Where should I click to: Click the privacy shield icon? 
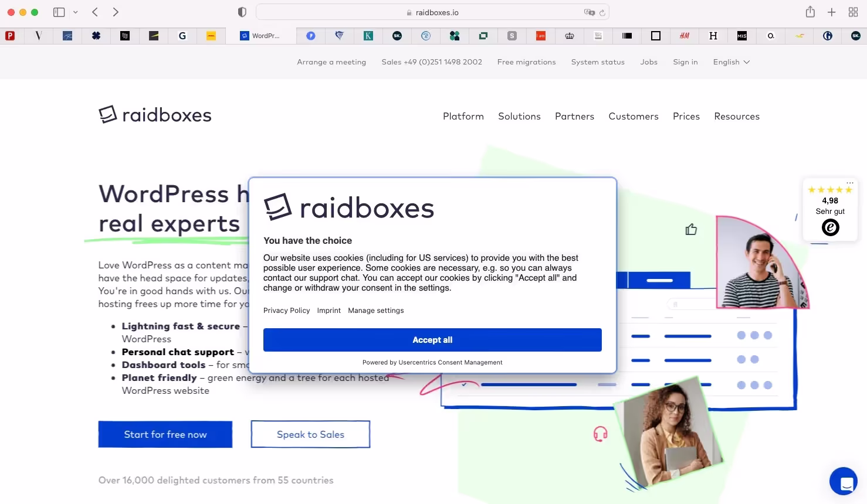[x=242, y=12]
